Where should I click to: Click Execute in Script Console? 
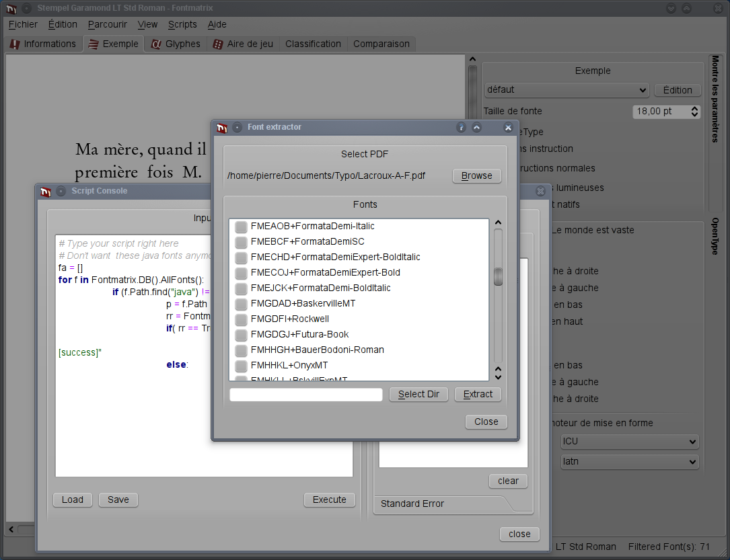(329, 500)
